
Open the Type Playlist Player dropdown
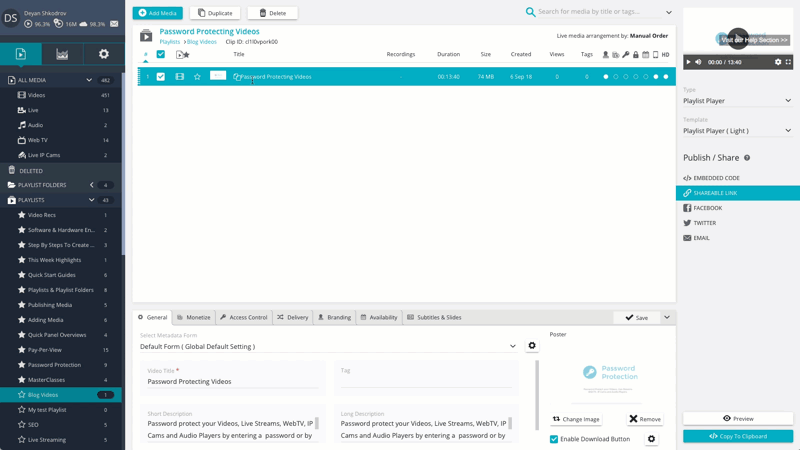[737, 101]
